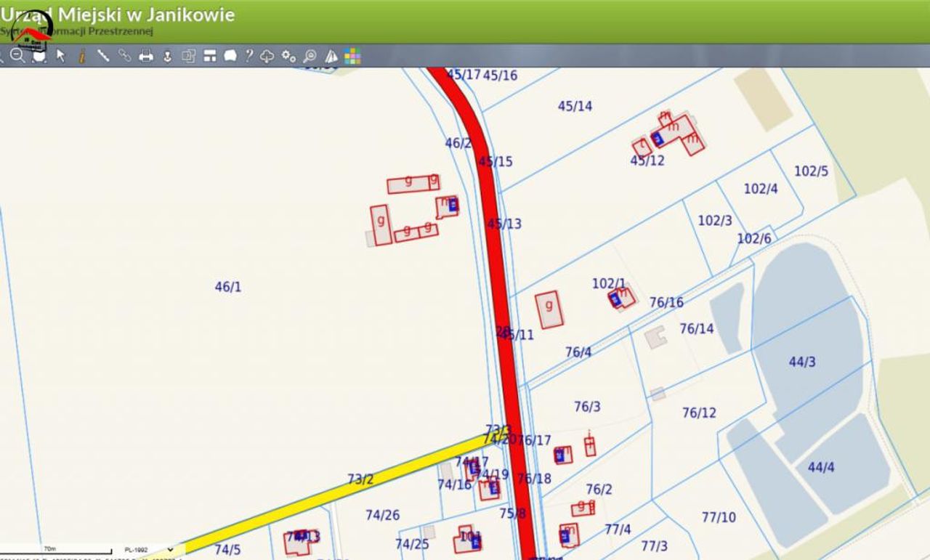Select the arrow pointer tool

pos(61,56)
